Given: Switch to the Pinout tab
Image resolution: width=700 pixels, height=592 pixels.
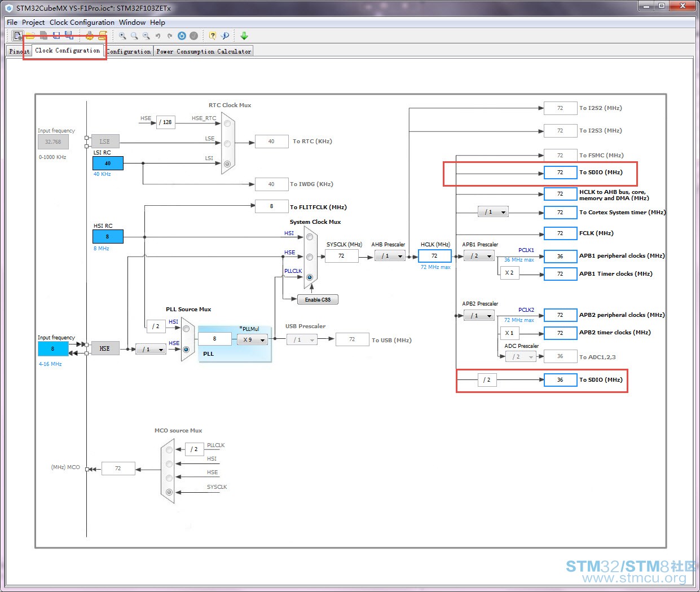Looking at the screenshot, I should [19, 51].
